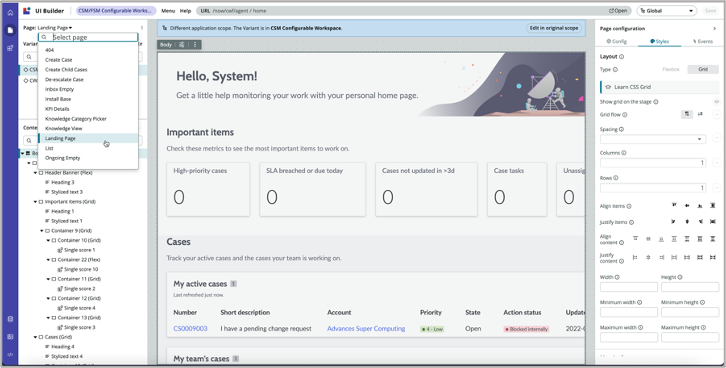Open the database icon in the purple sidebar
726x368 pixels.
[x=10, y=319]
